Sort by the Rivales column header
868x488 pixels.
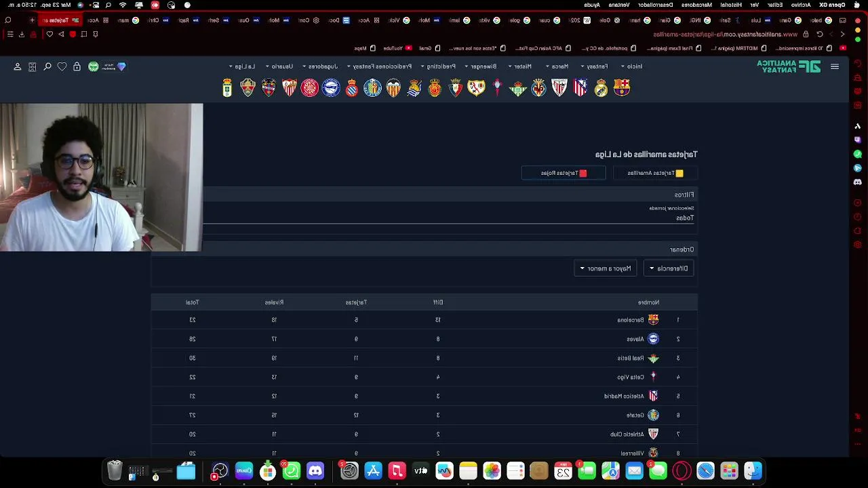[x=274, y=302]
